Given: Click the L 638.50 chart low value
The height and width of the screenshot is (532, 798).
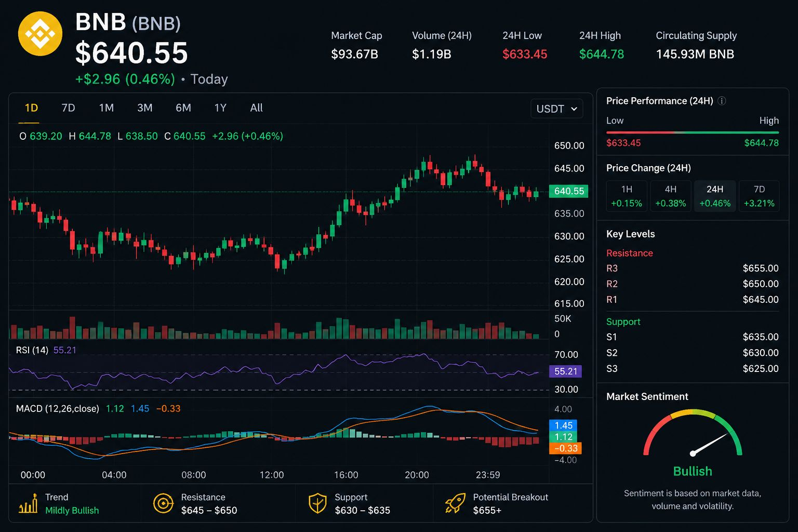Looking at the screenshot, I should pyautogui.click(x=138, y=136).
